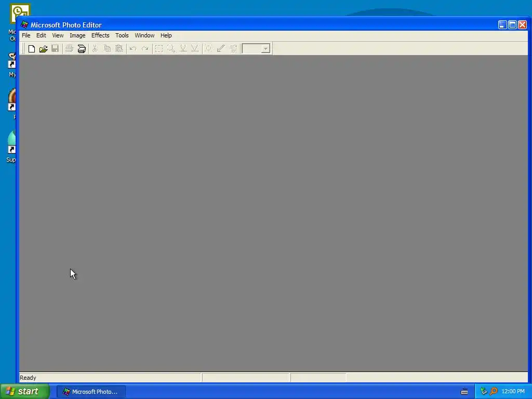Open the View menu
This screenshot has height=399, width=532.
coord(58,35)
